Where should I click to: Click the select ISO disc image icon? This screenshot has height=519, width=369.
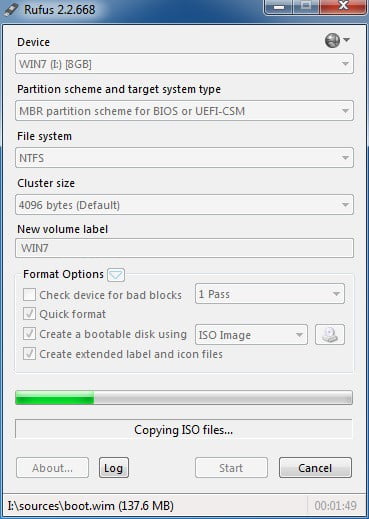(330, 334)
